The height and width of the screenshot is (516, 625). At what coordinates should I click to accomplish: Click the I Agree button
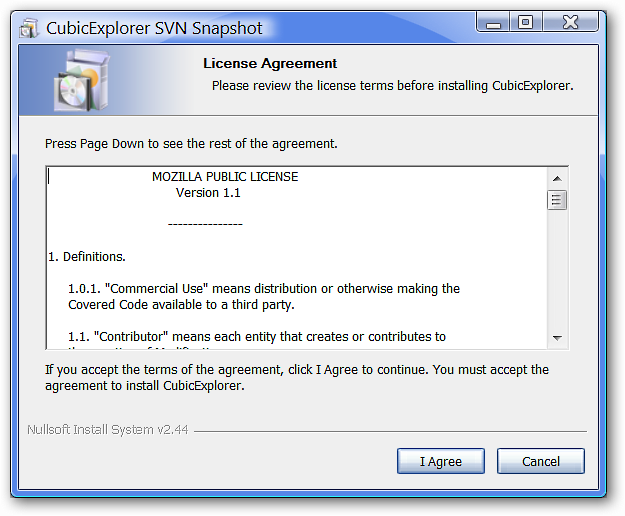point(440,461)
